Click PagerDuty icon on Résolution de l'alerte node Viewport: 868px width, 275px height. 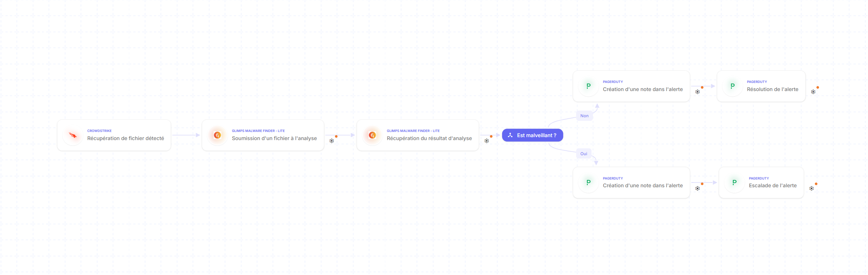[732, 86]
